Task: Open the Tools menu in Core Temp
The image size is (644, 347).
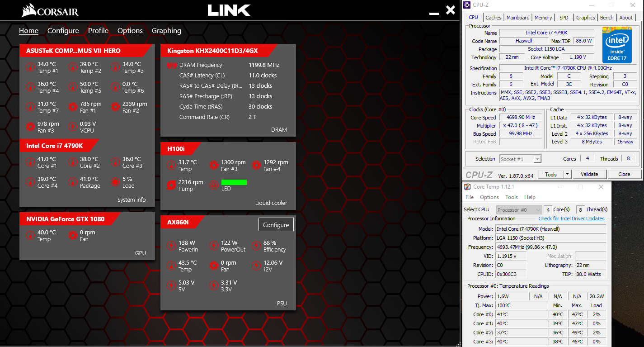Action: pos(512,197)
